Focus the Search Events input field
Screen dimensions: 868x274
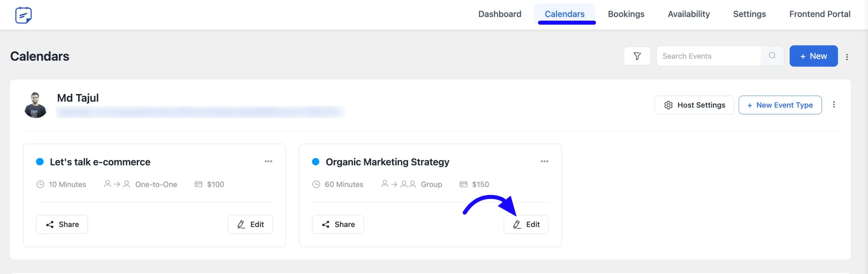(x=709, y=56)
